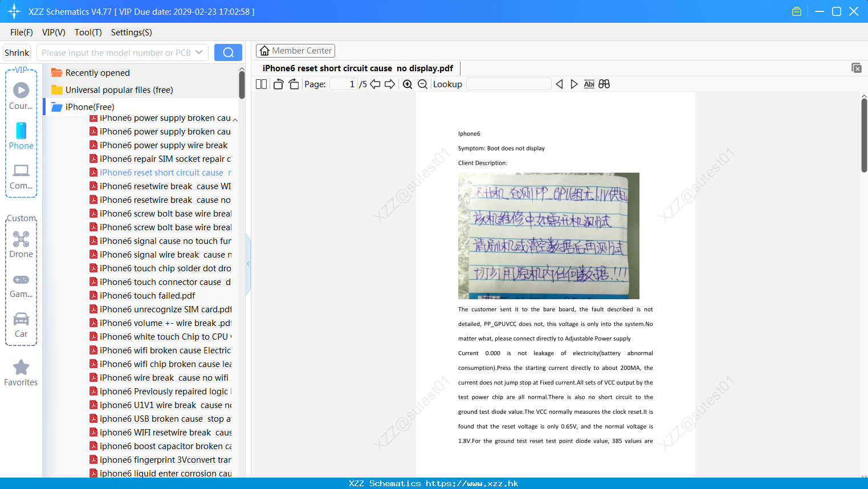Rotate page counterclockwise
Image resolution: width=868 pixels, height=489 pixels.
278,84
